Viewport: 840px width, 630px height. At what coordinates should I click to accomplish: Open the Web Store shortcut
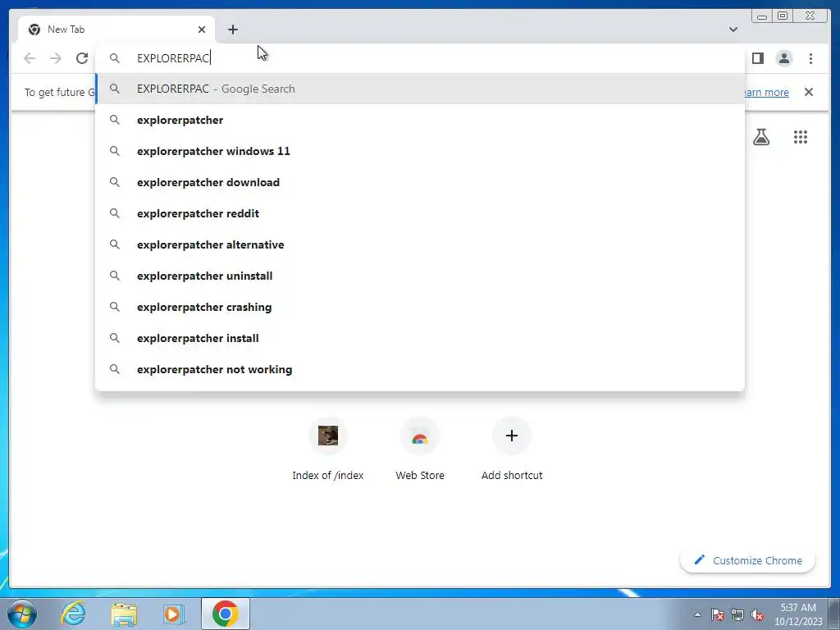(x=420, y=449)
